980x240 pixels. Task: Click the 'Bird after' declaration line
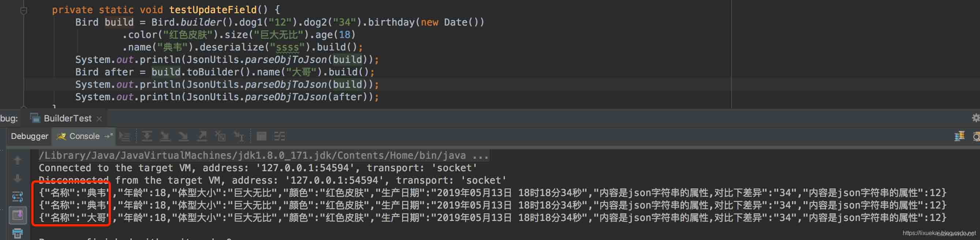click(x=224, y=72)
